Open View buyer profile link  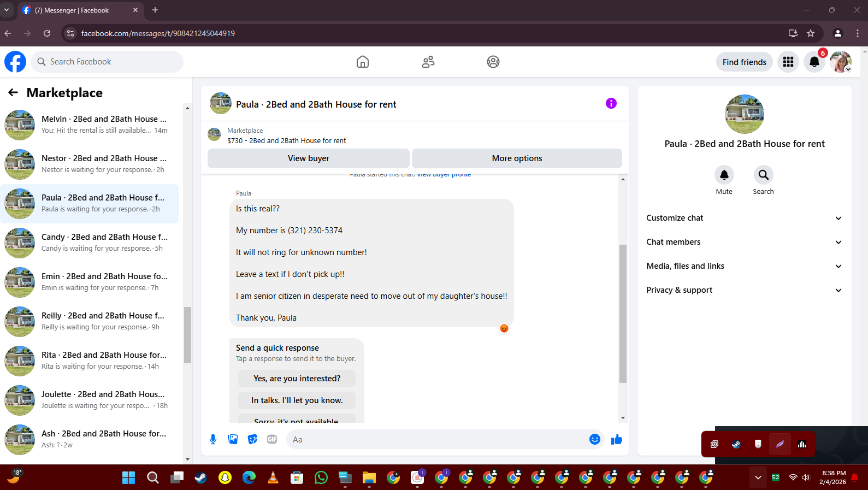pyautogui.click(x=444, y=175)
